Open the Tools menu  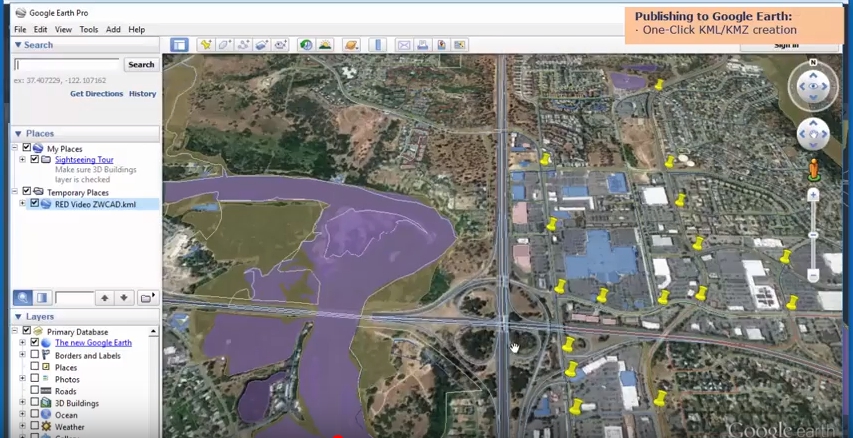89,29
